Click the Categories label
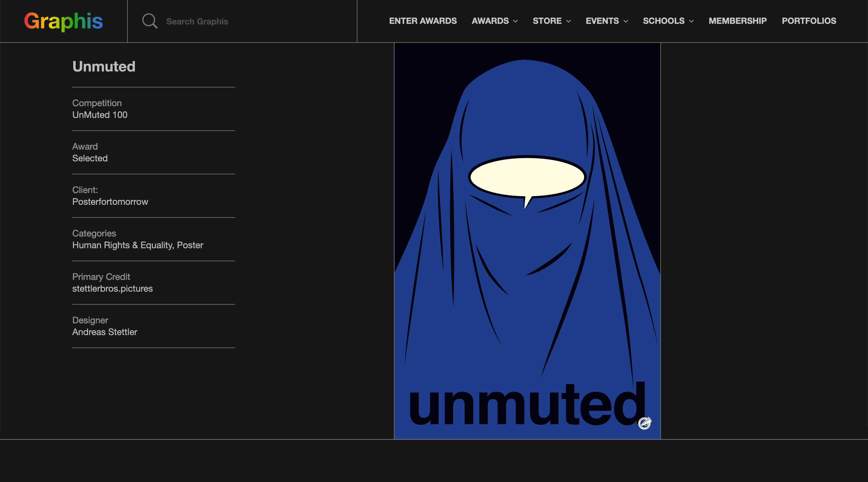The width and height of the screenshot is (868, 482). click(x=94, y=233)
